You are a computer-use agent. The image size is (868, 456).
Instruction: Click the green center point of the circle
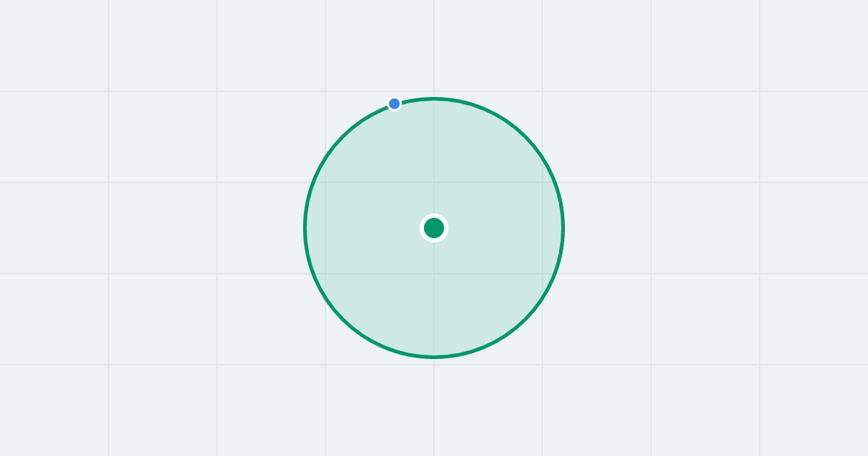click(x=434, y=228)
